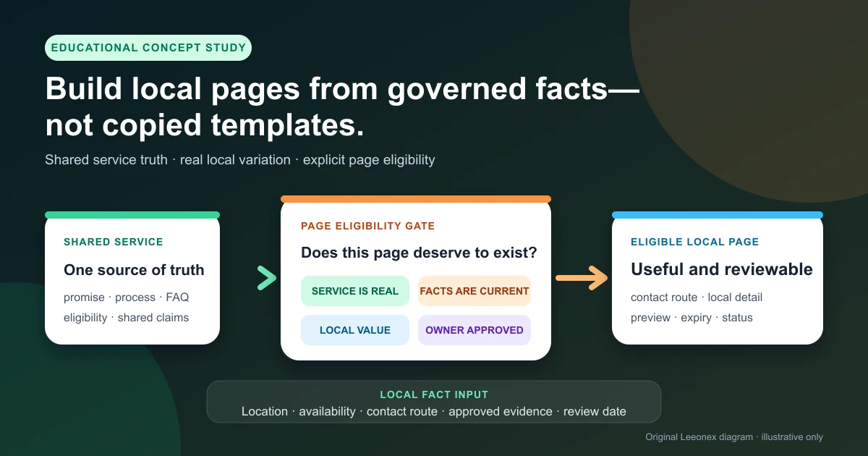Image resolution: width=868 pixels, height=456 pixels.
Task: Click the green chevron arrow icon
Action: (x=267, y=279)
